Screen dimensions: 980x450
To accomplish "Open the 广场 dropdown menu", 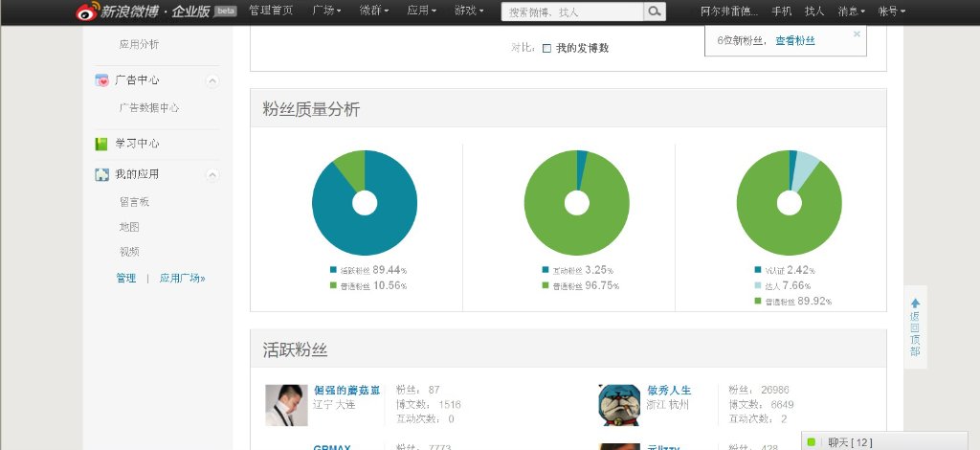I will tap(327, 11).
